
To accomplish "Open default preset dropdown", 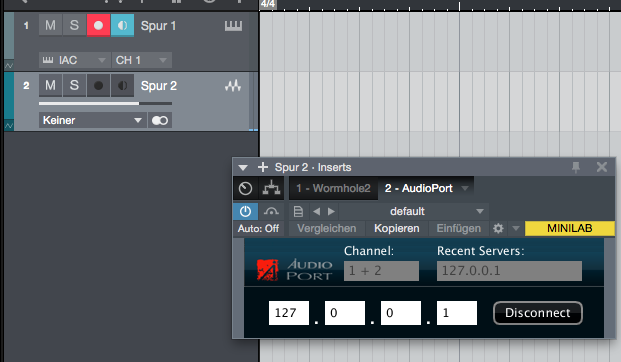I will 413,211.
